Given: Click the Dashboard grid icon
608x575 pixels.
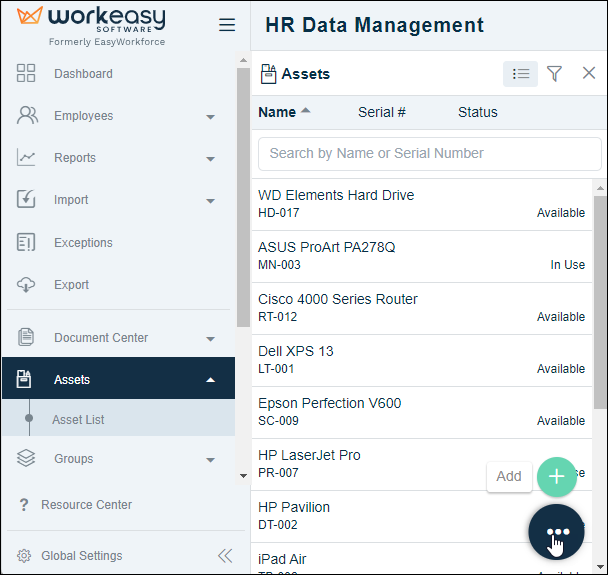Looking at the screenshot, I should (x=26, y=73).
